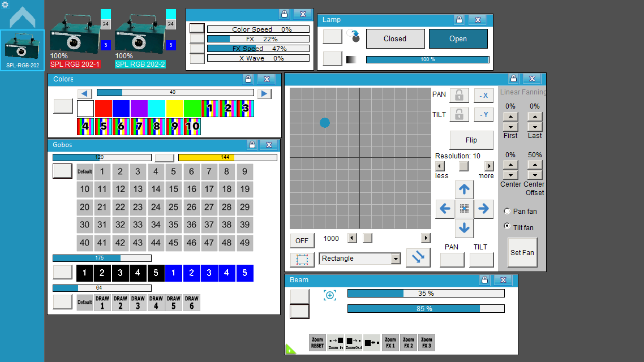Click the Flip button

tap(471, 140)
